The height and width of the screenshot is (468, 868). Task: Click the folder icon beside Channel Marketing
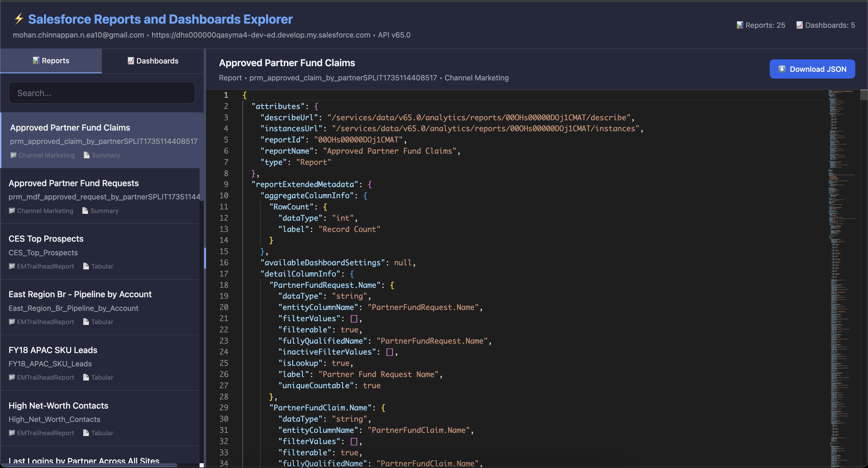pyautogui.click(x=13, y=155)
